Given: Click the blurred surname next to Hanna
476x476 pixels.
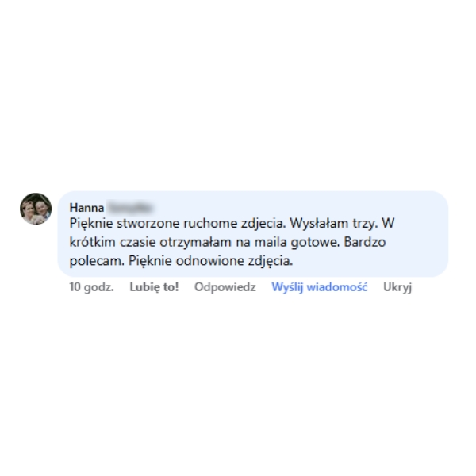Looking at the screenshot, I should pos(129,208).
